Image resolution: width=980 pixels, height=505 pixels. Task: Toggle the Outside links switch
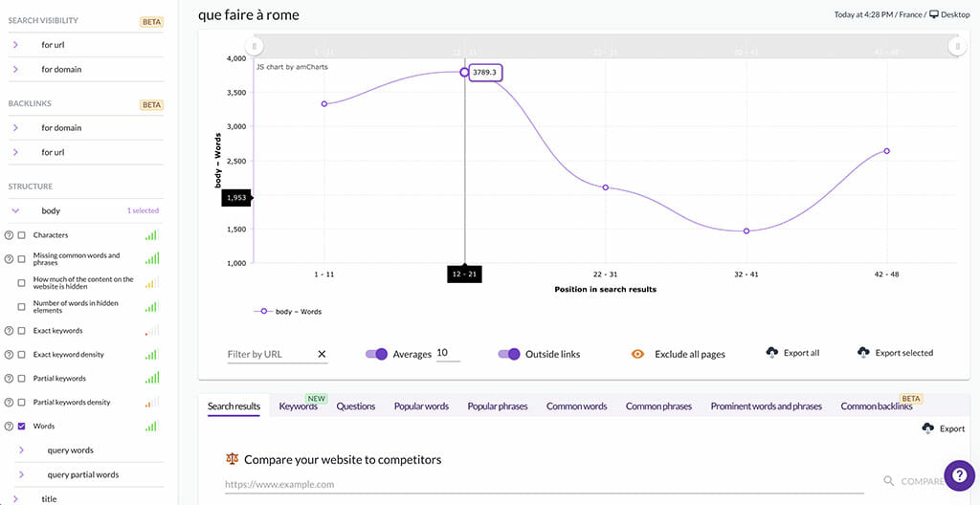pos(509,354)
